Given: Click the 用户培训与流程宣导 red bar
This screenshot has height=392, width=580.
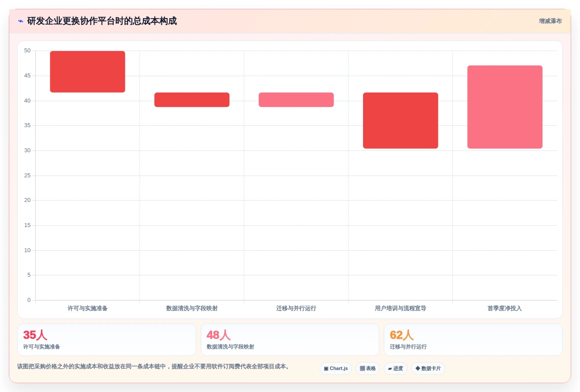Looking at the screenshot, I should pyautogui.click(x=400, y=121).
